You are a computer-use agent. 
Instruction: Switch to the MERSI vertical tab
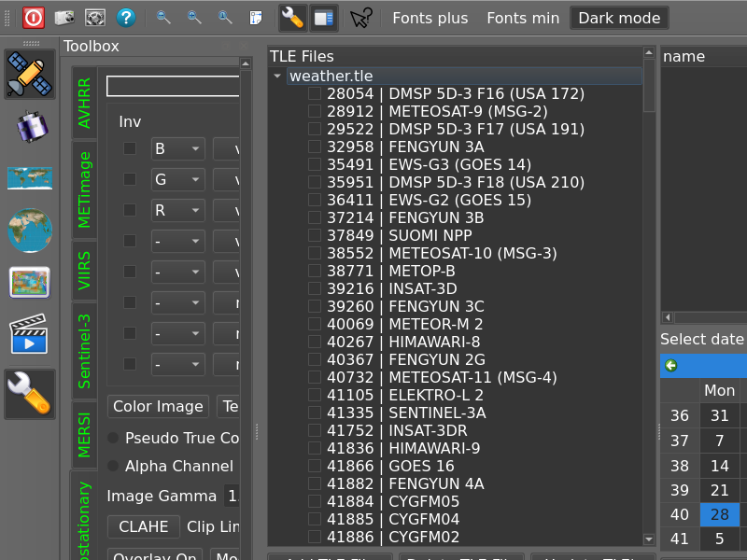click(x=84, y=435)
